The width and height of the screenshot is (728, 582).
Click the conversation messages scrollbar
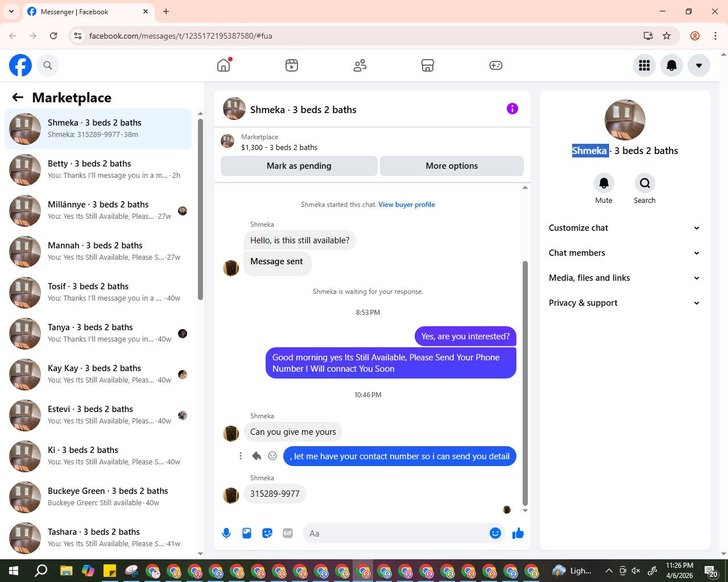525,383
